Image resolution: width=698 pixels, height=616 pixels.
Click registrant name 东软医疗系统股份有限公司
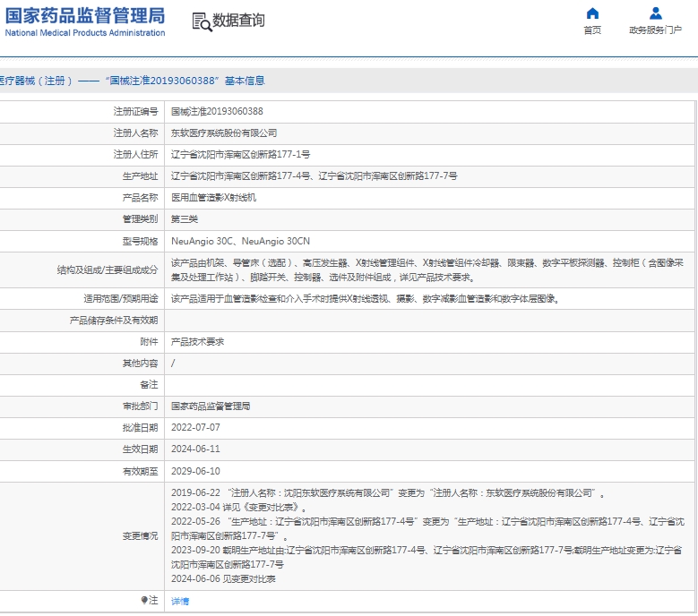pos(224,133)
